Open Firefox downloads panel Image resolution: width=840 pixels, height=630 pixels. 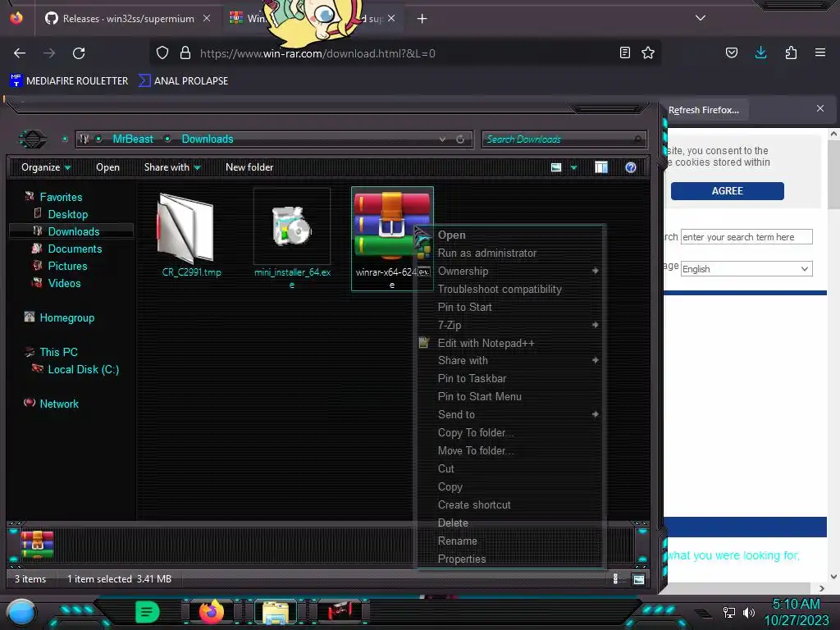point(760,52)
